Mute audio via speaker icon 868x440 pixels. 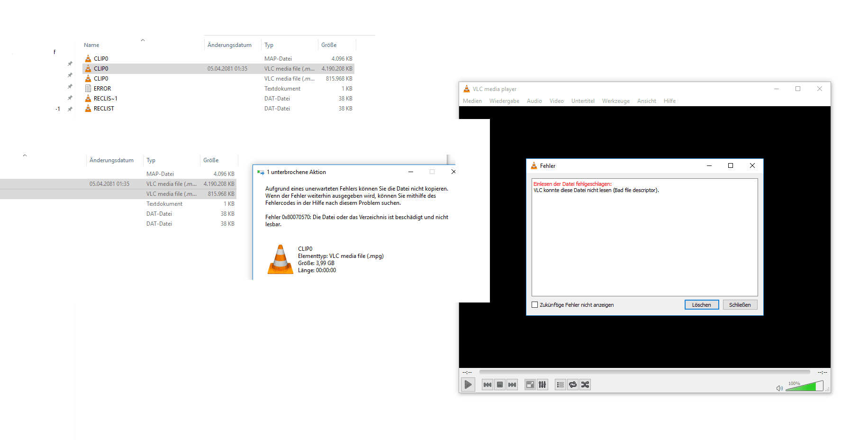point(779,388)
